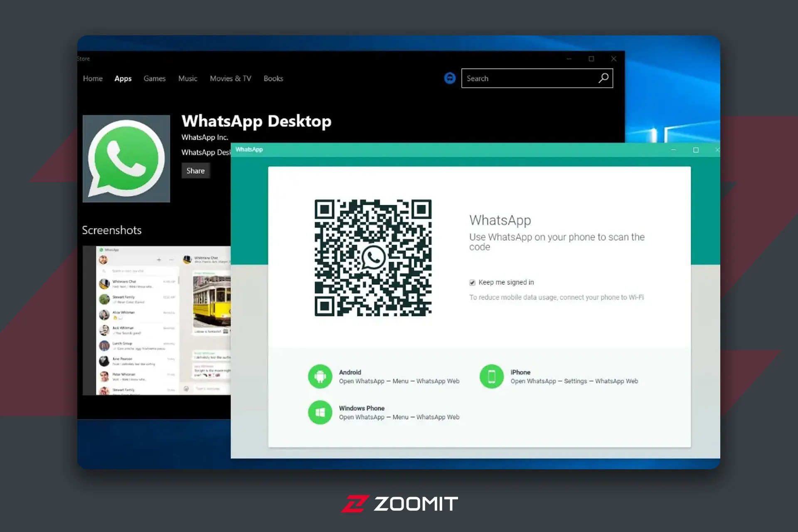Click the Android instructions text

click(x=399, y=381)
